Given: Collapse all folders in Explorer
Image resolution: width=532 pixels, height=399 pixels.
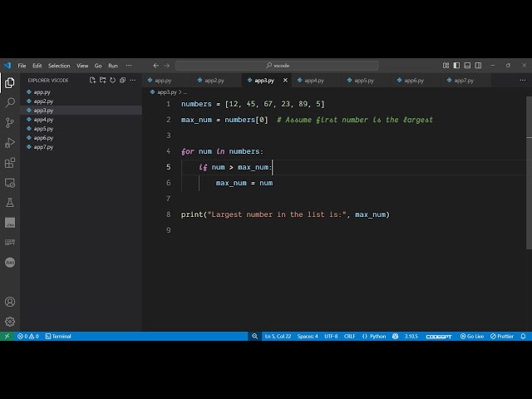Looking at the screenshot, I should pyautogui.click(x=122, y=80).
